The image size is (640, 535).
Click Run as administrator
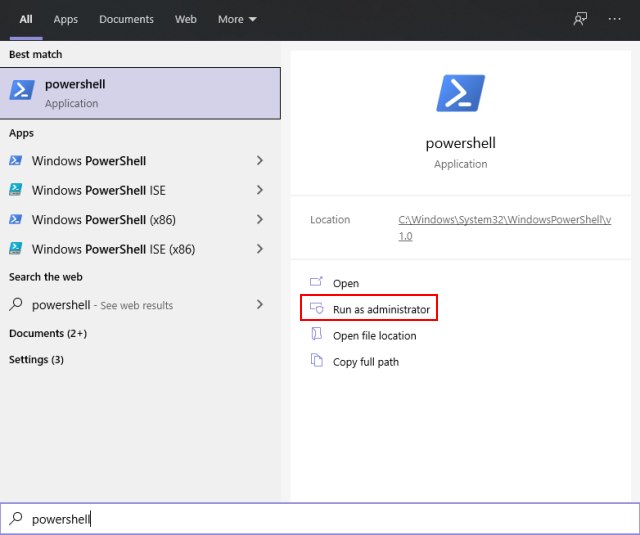pyautogui.click(x=369, y=308)
